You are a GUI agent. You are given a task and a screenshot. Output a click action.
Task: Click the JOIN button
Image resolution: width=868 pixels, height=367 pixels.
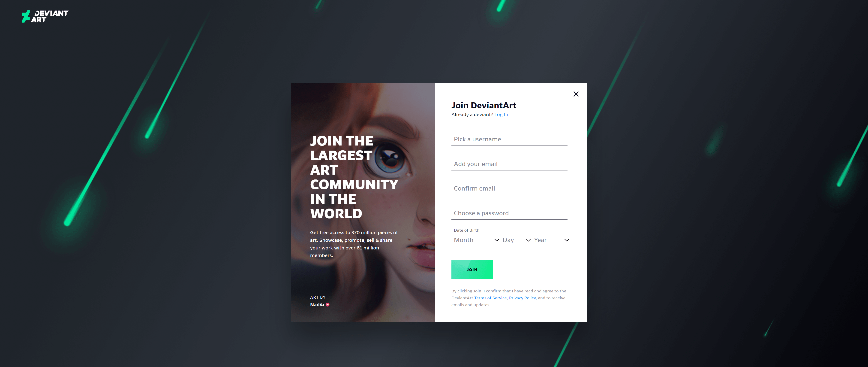pos(472,270)
